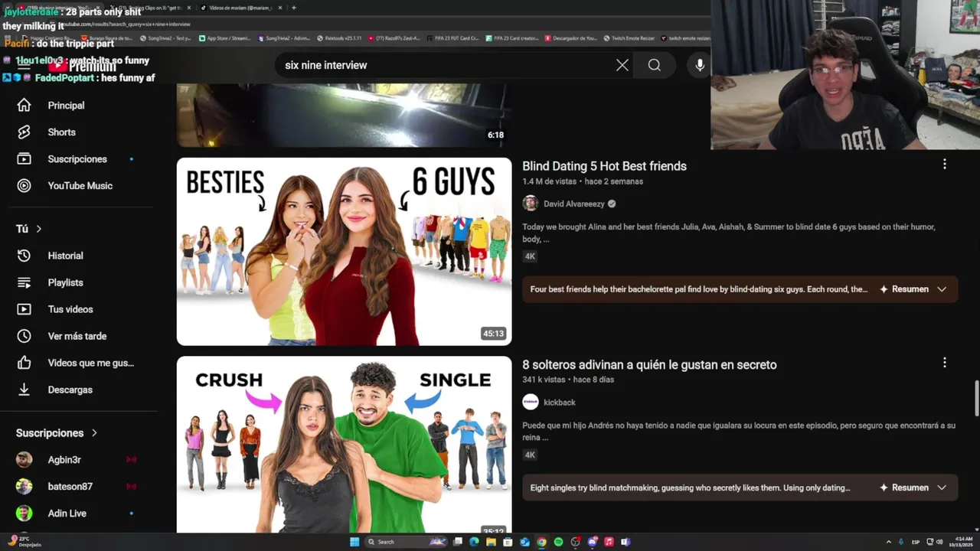Click the 4K badge under Blind Dating description
980x551 pixels.
(530, 256)
